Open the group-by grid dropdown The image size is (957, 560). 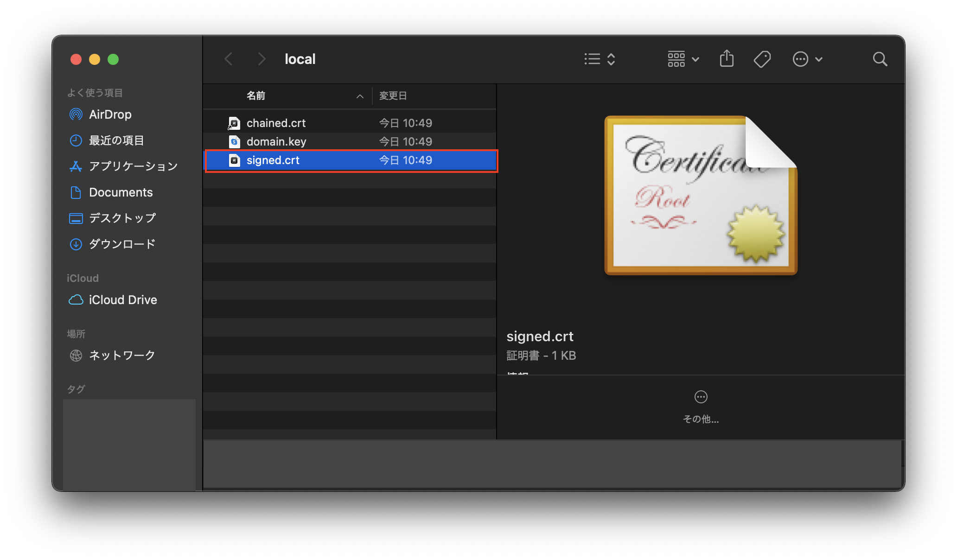click(683, 59)
